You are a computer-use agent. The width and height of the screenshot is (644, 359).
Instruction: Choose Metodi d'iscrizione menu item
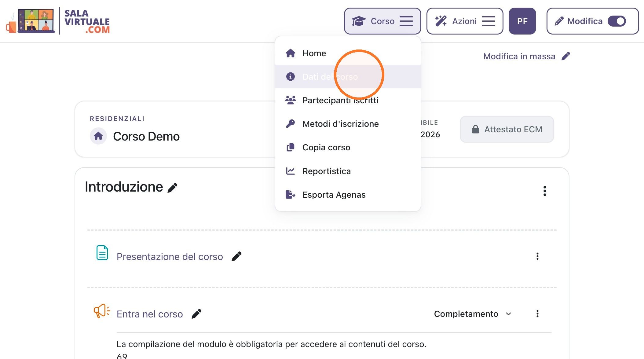[x=348, y=124]
